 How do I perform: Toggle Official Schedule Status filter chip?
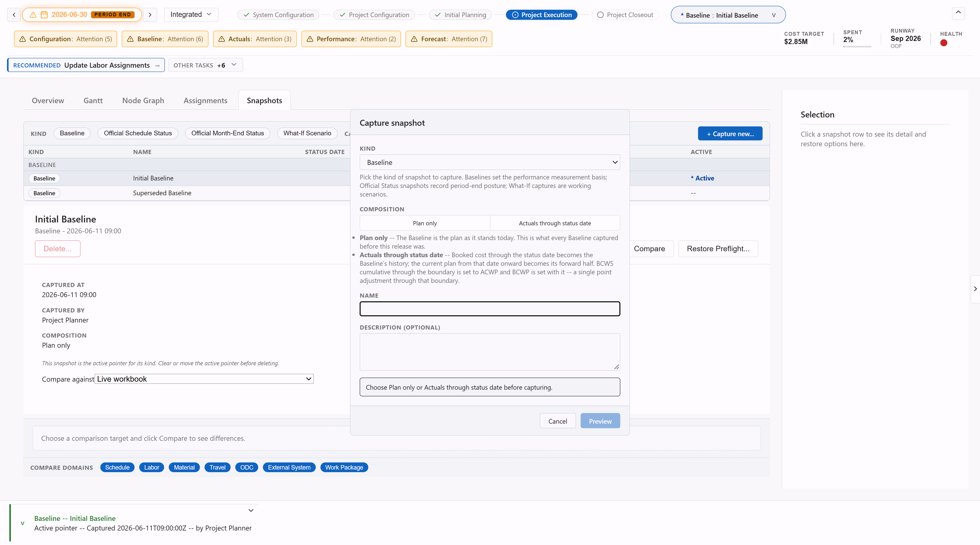tap(138, 133)
